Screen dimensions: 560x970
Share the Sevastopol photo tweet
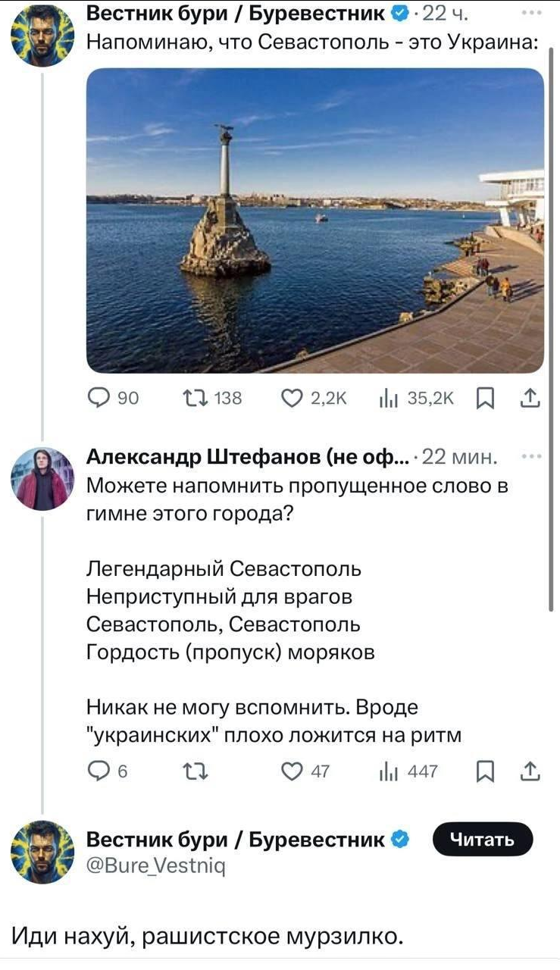click(x=531, y=399)
